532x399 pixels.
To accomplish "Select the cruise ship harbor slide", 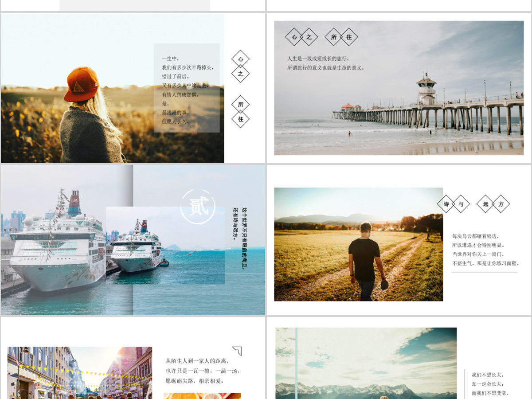I will point(133,240).
